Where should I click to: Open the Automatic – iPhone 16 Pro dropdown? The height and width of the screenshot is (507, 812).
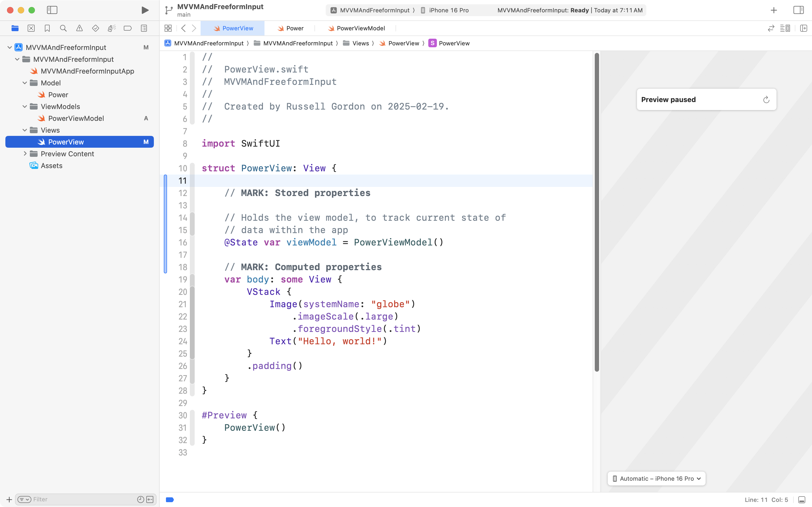click(657, 479)
